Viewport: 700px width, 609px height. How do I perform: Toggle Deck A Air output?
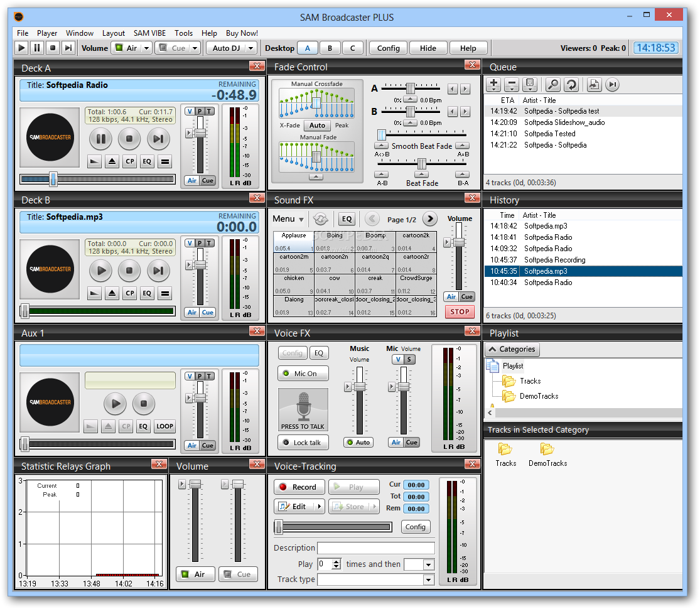(x=192, y=180)
